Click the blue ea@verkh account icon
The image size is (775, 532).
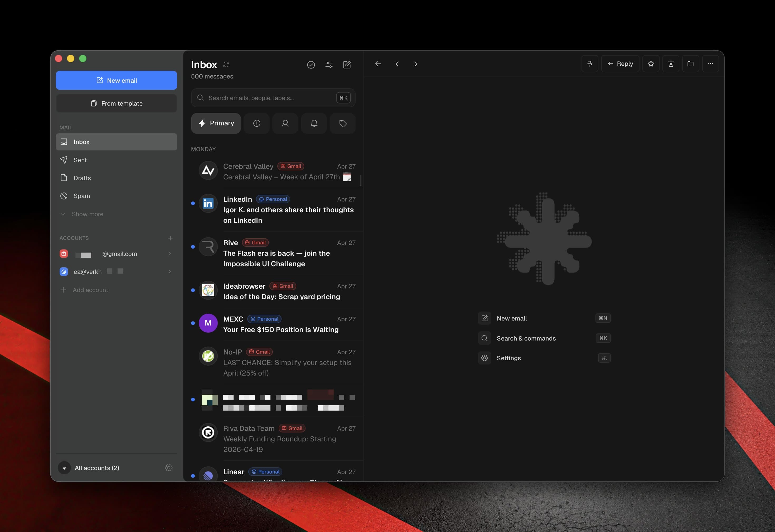[64, 272]
